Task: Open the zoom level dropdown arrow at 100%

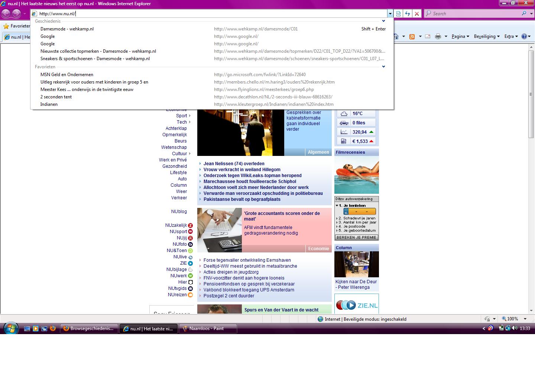Action: click(x=525, y=319)
